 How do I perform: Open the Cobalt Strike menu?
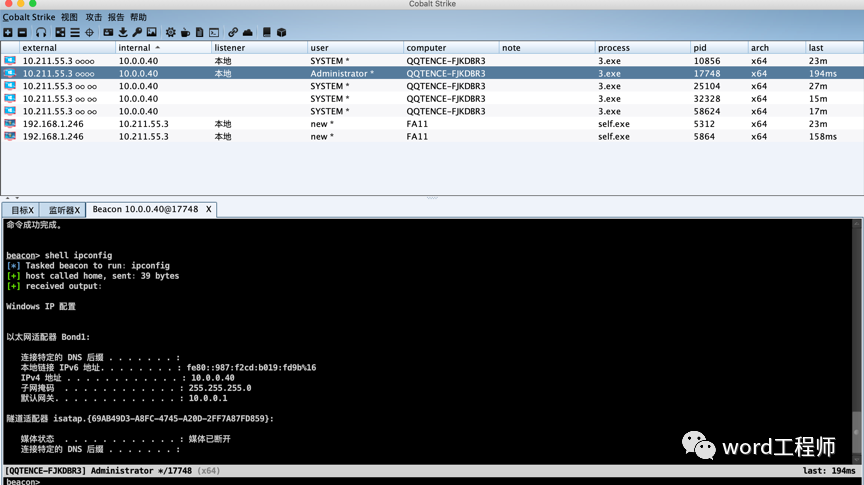(29, 17)
